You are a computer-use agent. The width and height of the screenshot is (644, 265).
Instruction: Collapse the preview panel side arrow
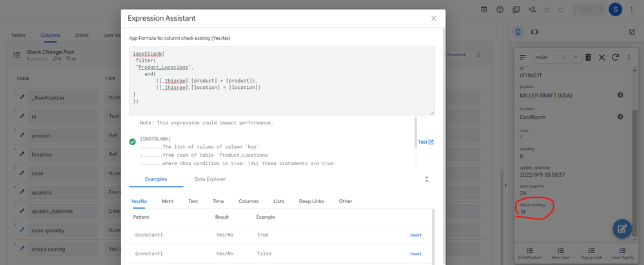[x=505, y=185]
